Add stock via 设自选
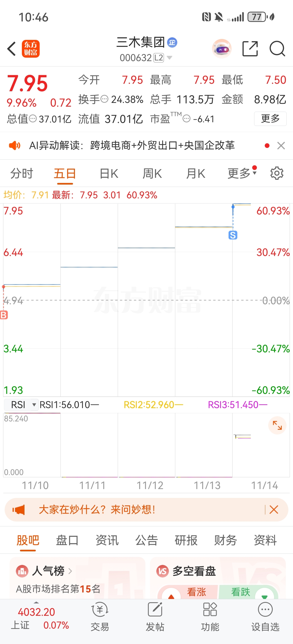 [265, 616]
